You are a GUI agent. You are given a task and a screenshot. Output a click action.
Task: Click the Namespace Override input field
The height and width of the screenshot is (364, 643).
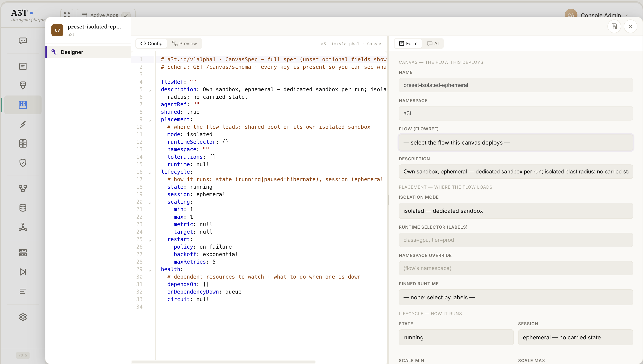coord(516,268)
